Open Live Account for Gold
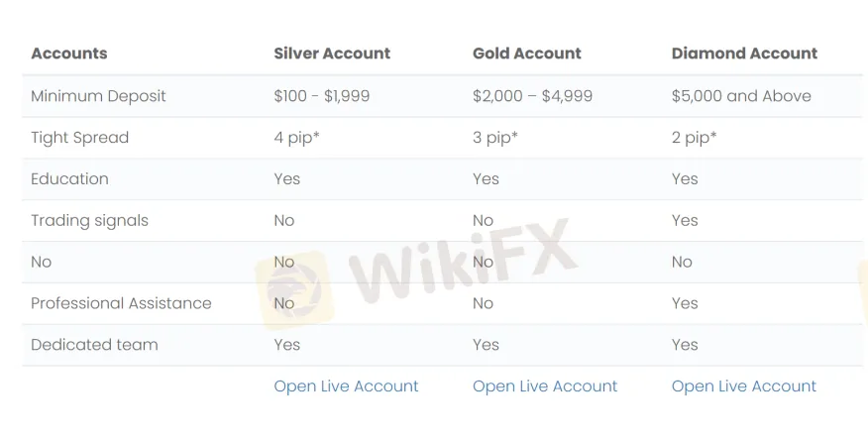Screen dimensions: 868x439 point(545,386)
